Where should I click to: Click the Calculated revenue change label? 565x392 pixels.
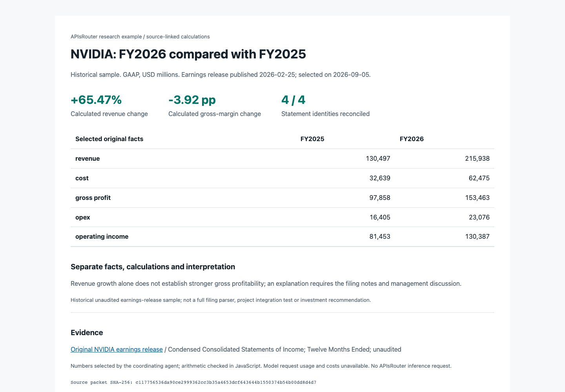coord(109,114)
